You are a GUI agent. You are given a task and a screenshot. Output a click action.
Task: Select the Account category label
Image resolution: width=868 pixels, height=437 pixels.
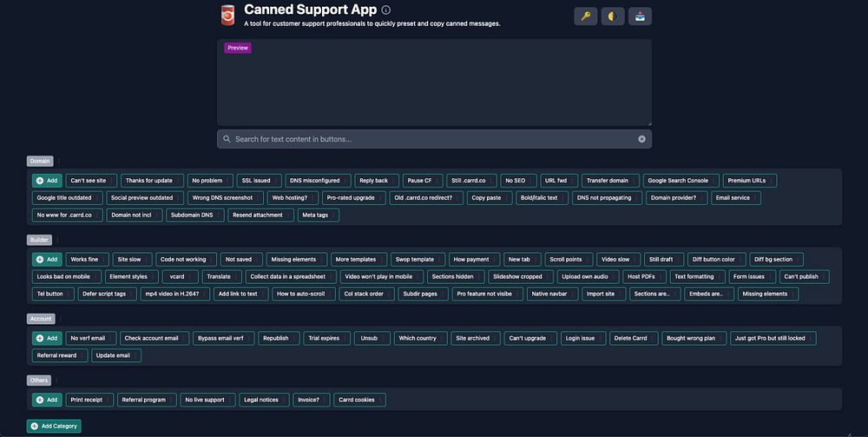click(x=41, y=319)
